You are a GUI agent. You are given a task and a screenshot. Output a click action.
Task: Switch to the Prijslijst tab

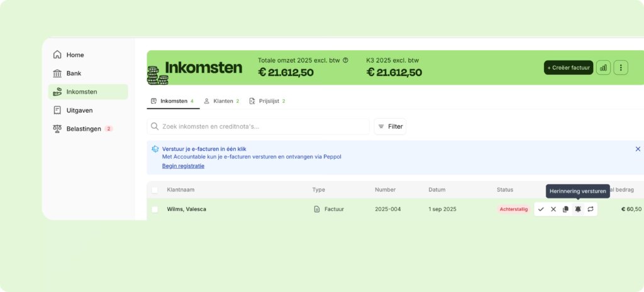click(x=267, y=100)
